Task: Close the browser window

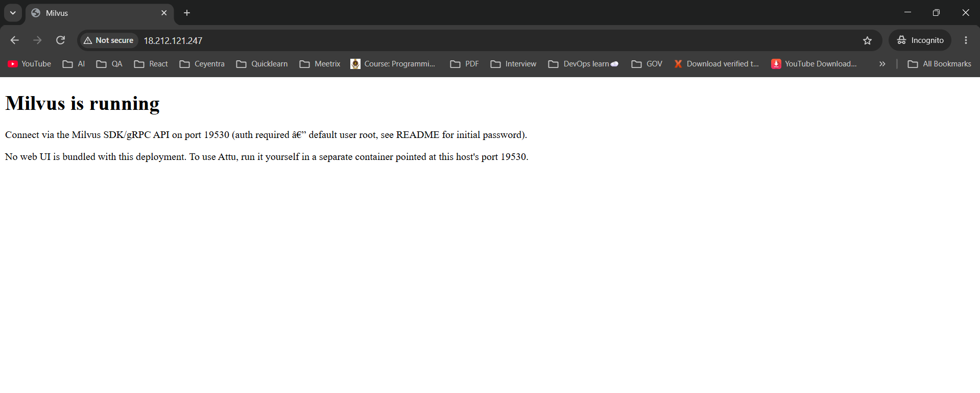Action: [x=965, y=12]
